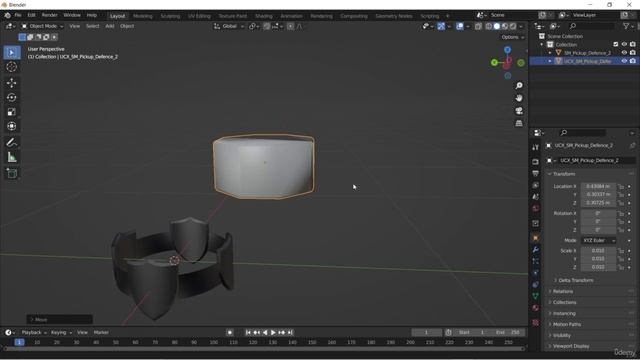The height and width of the screenshot is (360, 640).
Task: Open the File menu
Action: (18, 15)
